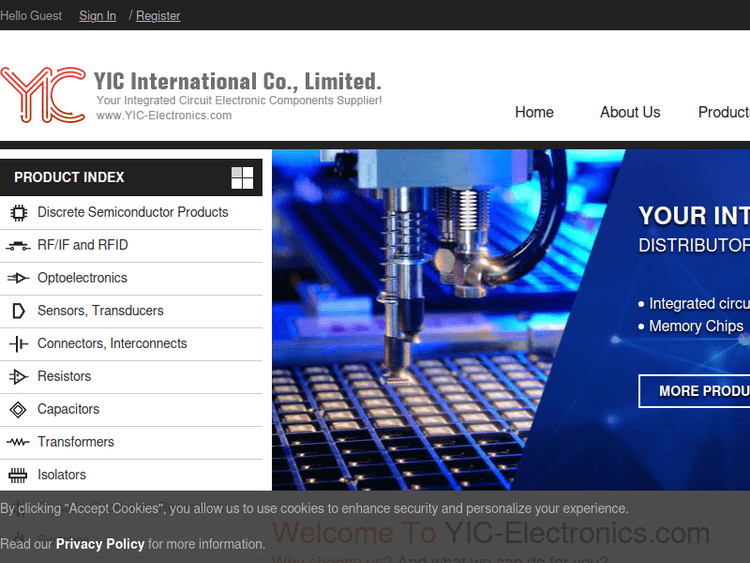Toggle the Product Index grid icon
The height and width of the screenshot is (563, 750).
(x=242, y=178)
